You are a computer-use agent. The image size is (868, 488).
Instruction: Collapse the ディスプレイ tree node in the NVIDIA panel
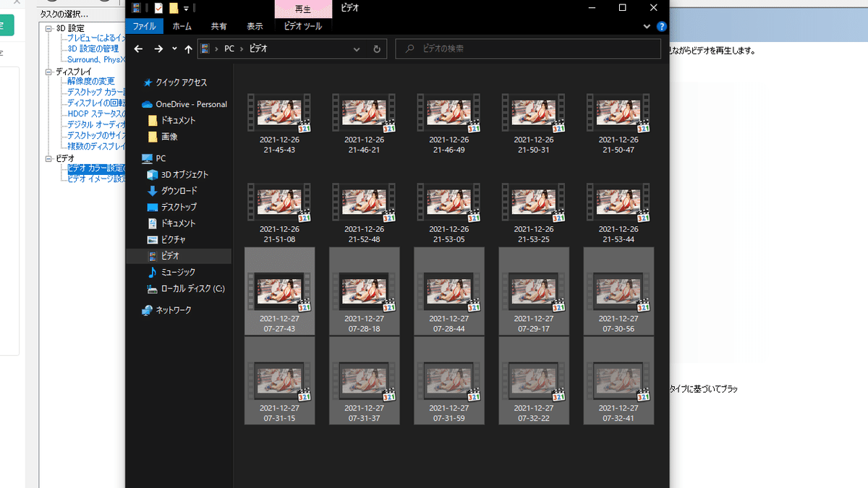pos(48,72)
